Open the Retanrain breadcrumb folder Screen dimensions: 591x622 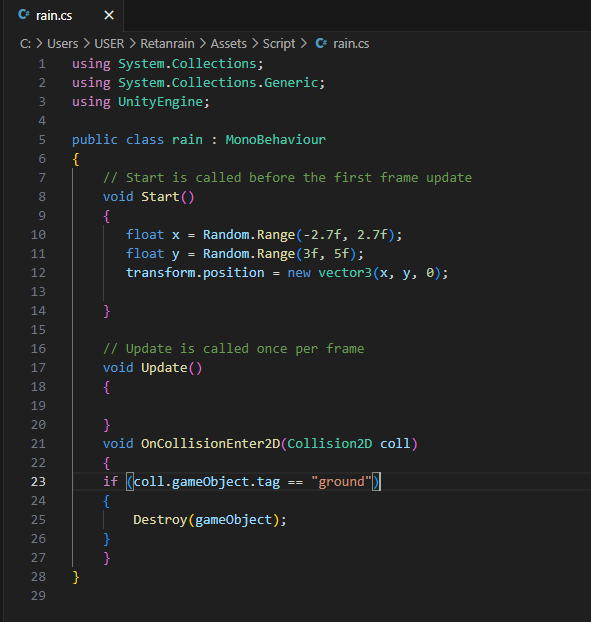click(167, 43)
